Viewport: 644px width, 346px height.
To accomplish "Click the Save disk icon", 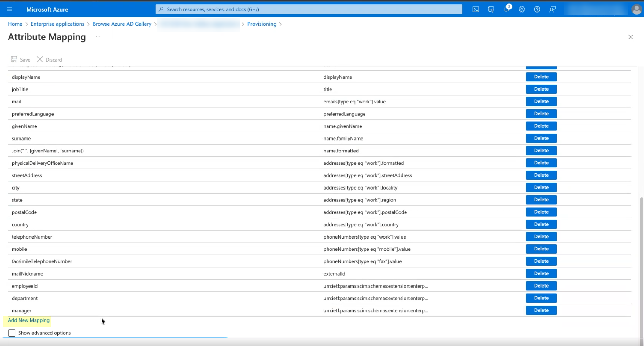I will 14,59.
